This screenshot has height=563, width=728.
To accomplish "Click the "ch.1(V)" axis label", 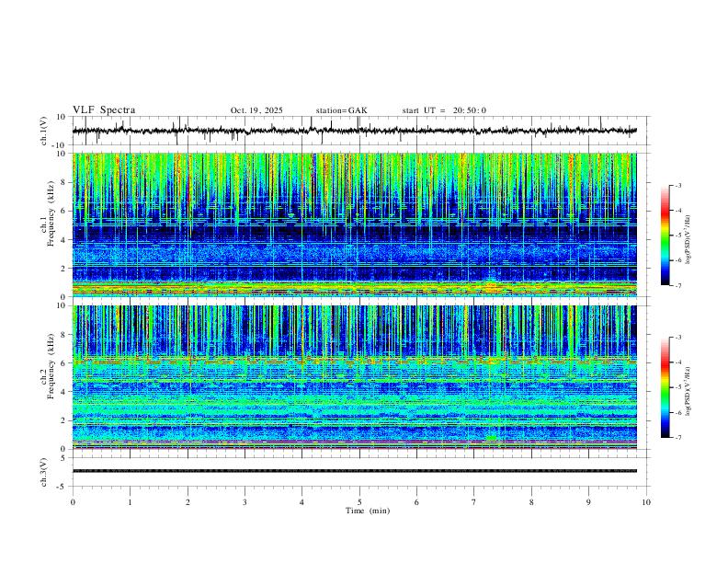I will coord(44,131).
